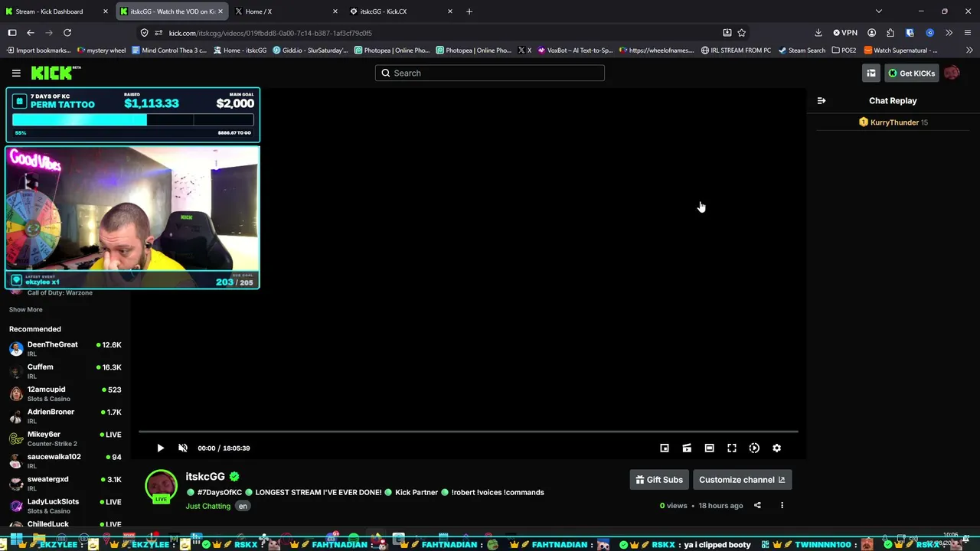The width and height of the screenshot is (980, 551).
Task: Open a new browser tab
Action: (469, 11)
